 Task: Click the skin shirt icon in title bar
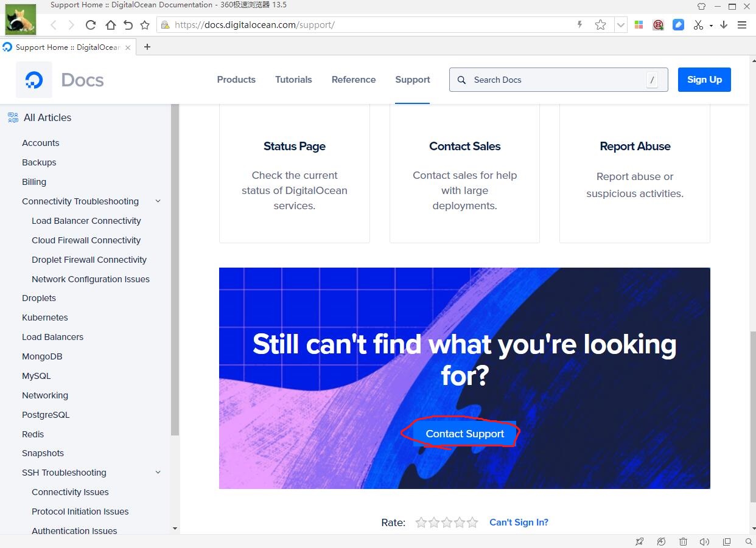click(x=701, y=6)
